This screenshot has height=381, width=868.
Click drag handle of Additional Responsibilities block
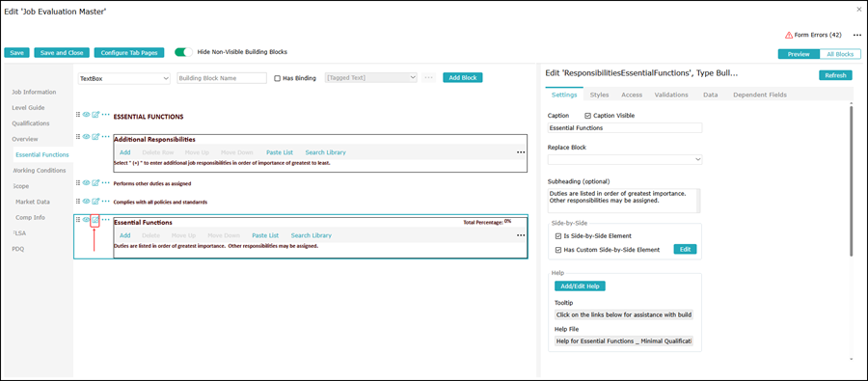pos(78,136)
